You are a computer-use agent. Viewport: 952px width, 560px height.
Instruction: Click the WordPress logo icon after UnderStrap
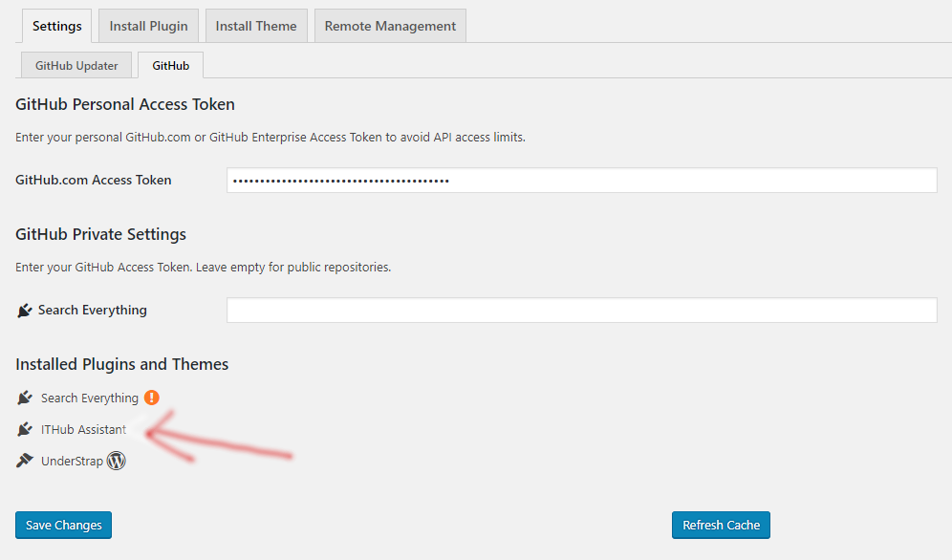pyautogui.click(x=116, y=461)
